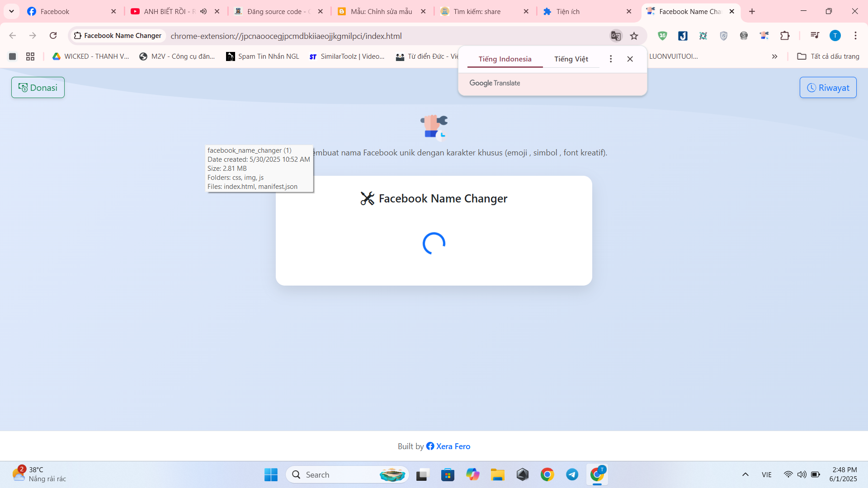Open File Explorer from taskbar
Image resolution: width=868 pixels, height=488 pixels.
(497, 474)
